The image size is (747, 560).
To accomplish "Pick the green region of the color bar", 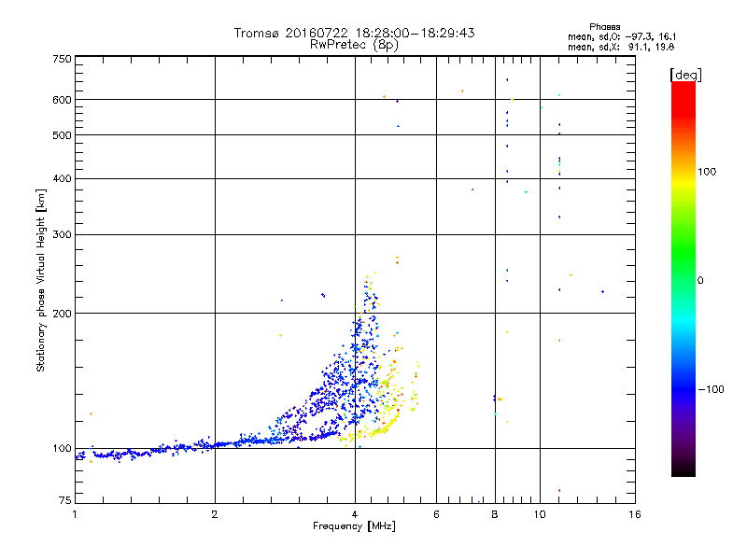I will 684,252.
